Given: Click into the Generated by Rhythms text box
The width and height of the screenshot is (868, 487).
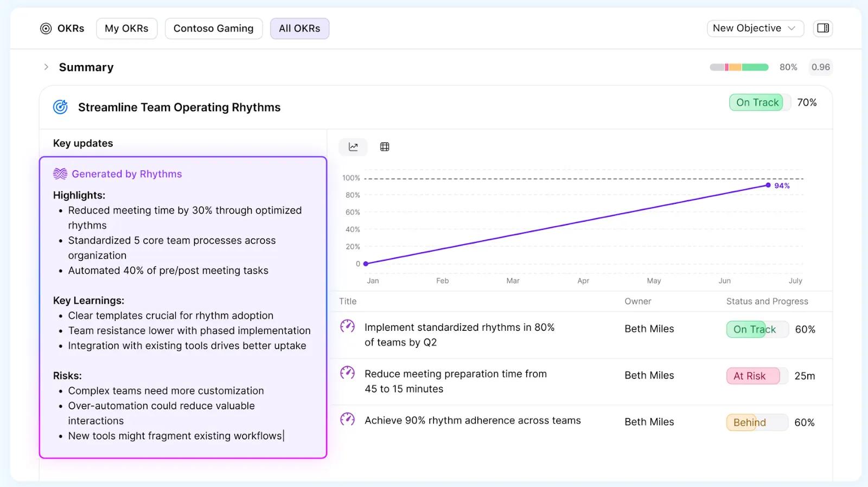Looking at the screenshot, I should (183, 315).
